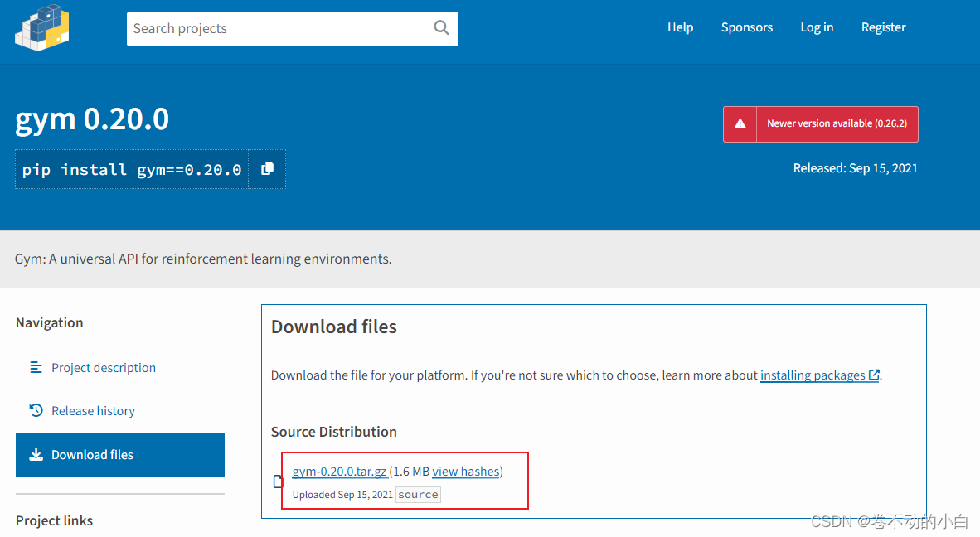The width and height of the screenshot is (980, 537).
Task: Open the installing packages link
Action: (819, 375)
